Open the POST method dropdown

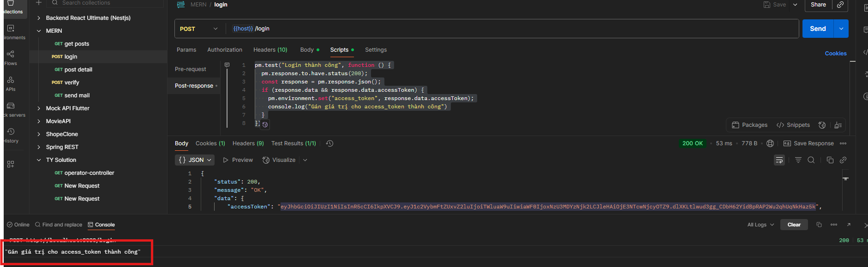pos(199,29)
